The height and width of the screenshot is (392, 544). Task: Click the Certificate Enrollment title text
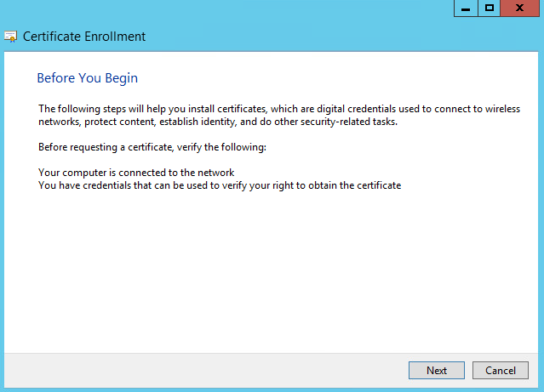84,37
